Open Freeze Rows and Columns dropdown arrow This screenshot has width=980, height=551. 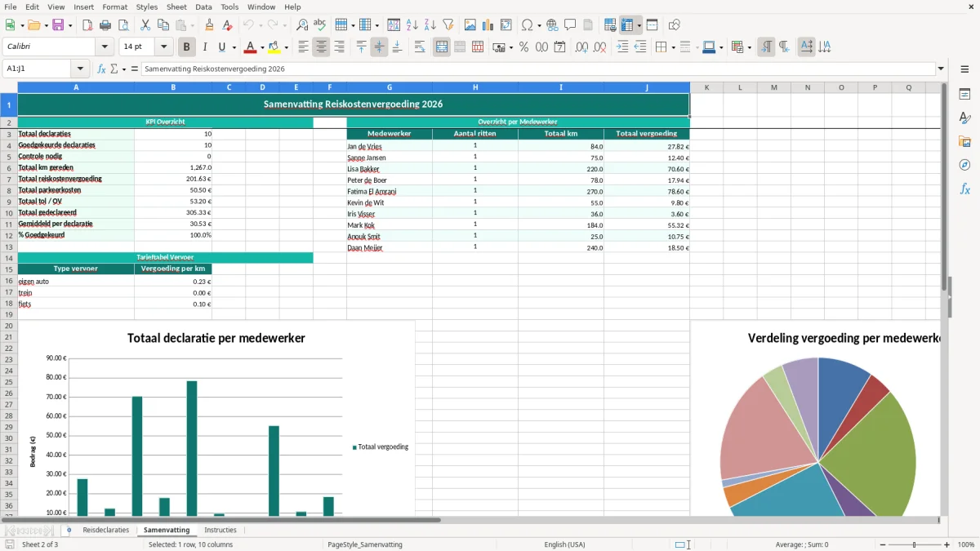pyautogui.click(x=639, y=25)
